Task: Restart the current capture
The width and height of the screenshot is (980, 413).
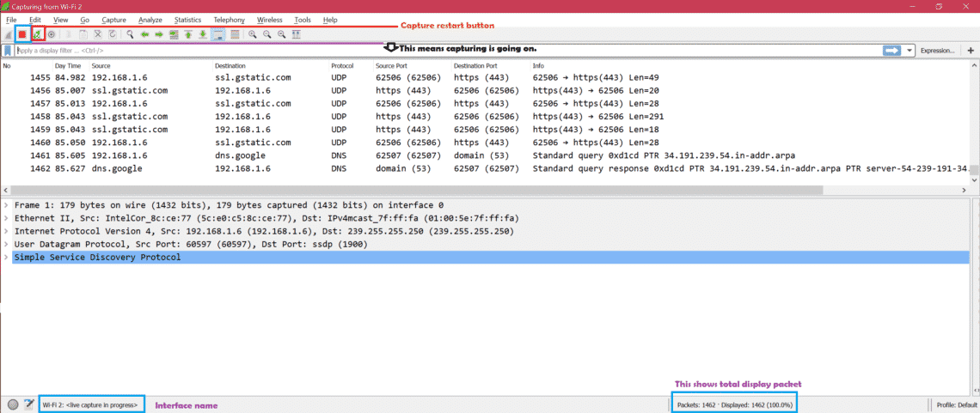Action: [38, 34]
